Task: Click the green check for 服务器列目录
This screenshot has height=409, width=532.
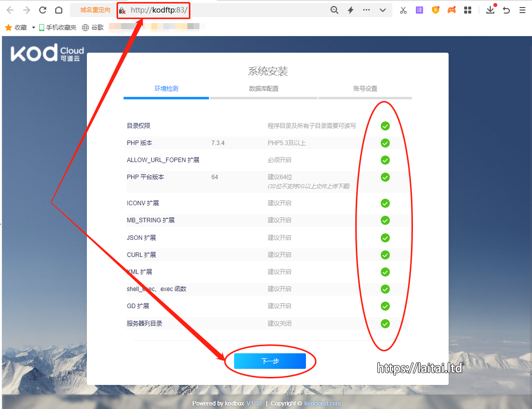Action: (x=385, y=324)
